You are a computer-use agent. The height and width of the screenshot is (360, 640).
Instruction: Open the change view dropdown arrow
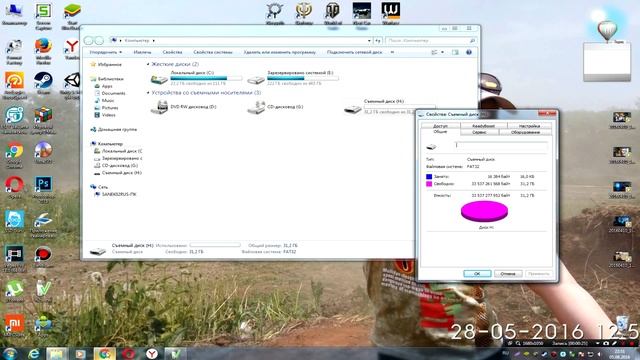[442, 52]
